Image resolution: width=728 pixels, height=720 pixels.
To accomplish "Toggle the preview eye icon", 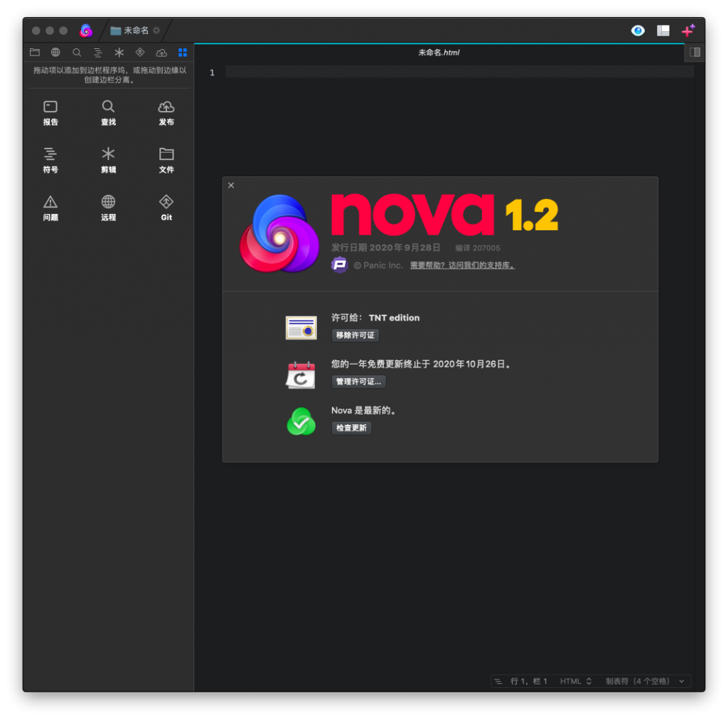I will coord(638,31).
